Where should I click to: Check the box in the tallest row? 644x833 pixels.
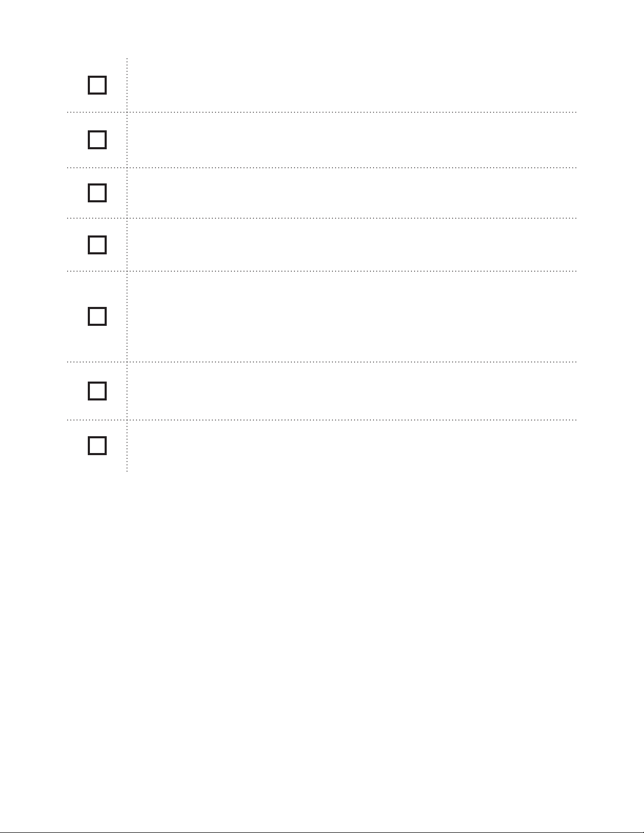(x=97, y=316)
